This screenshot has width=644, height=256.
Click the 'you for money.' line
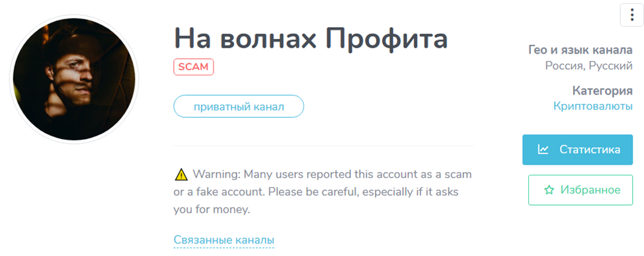(x=212, y=210)
